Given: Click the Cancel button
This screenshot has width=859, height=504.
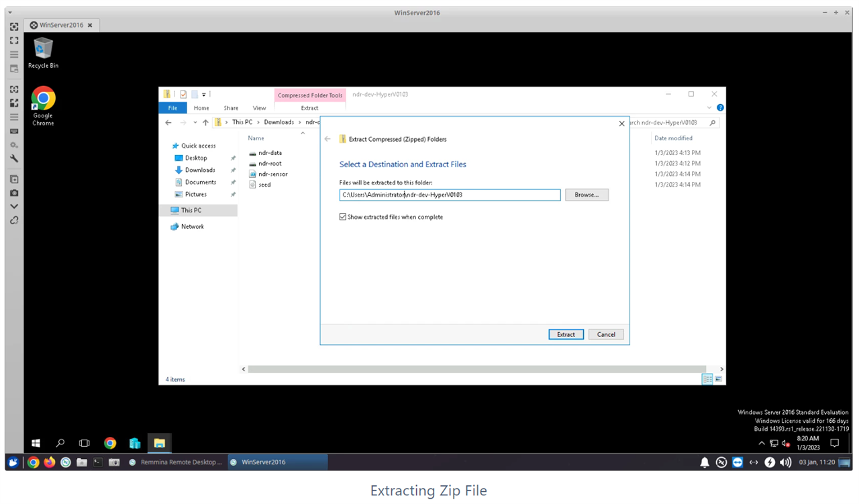Looking at the screenshot, I should tap(606, 334).
